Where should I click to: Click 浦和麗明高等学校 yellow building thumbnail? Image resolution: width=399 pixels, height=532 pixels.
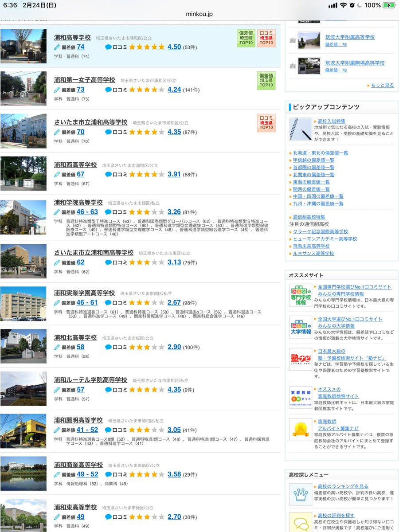point(23,431)
